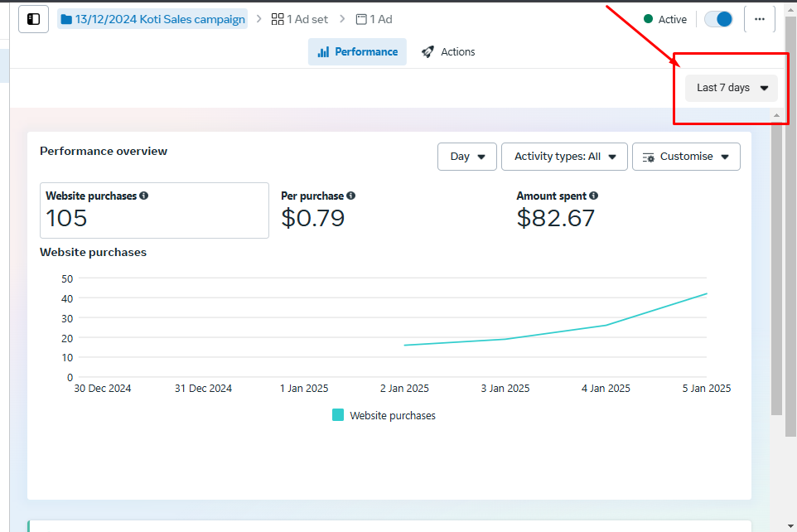Screen dimensions: 797x532
Task: Click the vertical scrollbar on the right
Action: tap(776, 265)
